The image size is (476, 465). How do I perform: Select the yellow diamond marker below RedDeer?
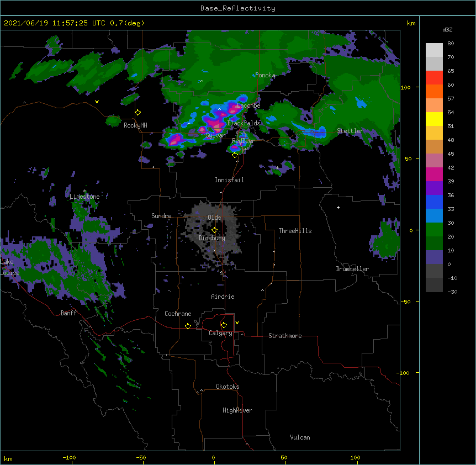235,155
